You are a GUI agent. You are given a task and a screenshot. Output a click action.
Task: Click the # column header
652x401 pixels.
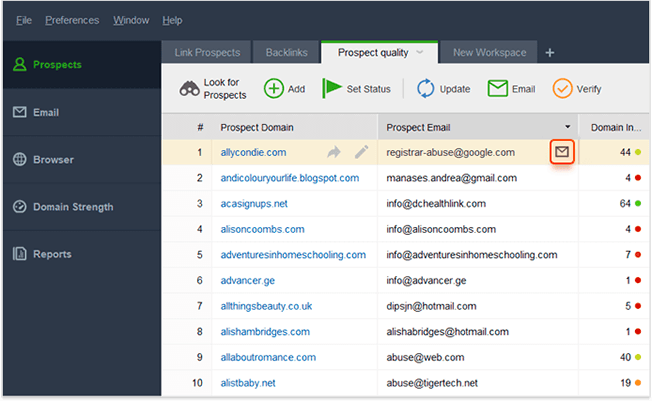[200, 127]
